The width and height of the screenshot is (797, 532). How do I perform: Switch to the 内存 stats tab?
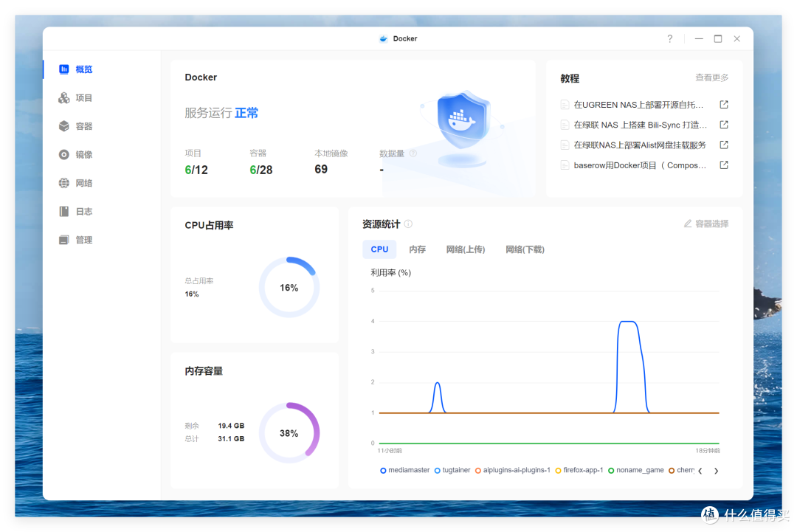(417, 249)
